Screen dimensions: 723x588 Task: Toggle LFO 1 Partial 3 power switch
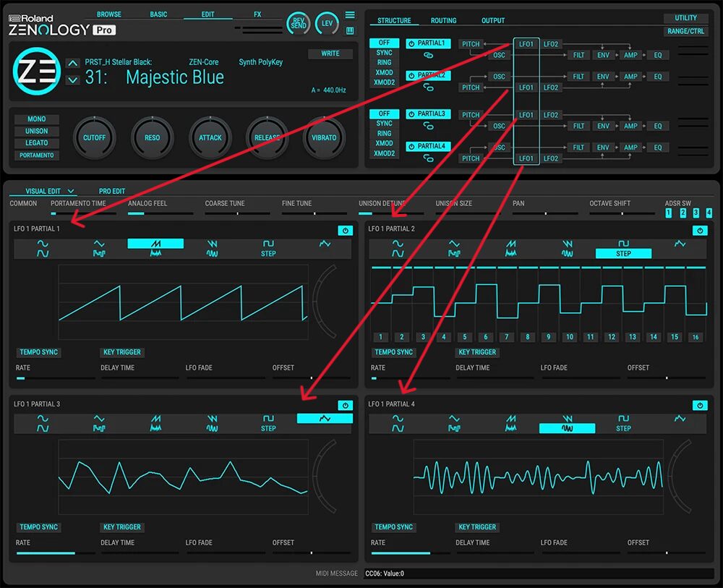coord(346,405)
